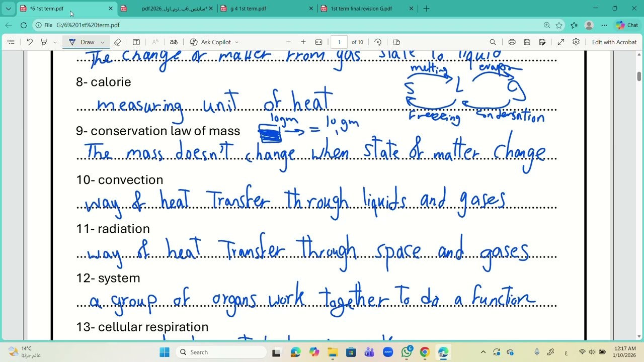Click Ask Copilot button

click(x=211, y=42)
